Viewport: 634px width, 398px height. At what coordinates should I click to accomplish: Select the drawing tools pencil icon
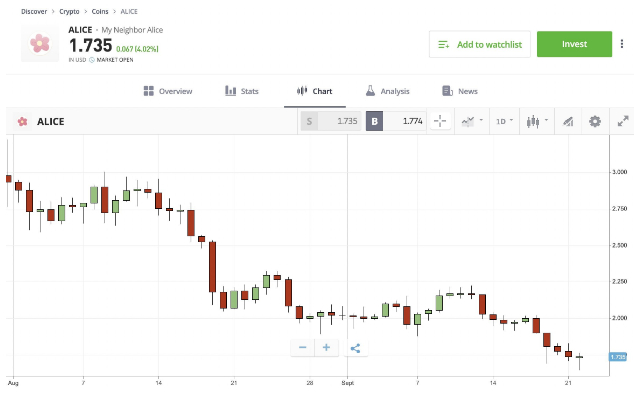point(568,121)
